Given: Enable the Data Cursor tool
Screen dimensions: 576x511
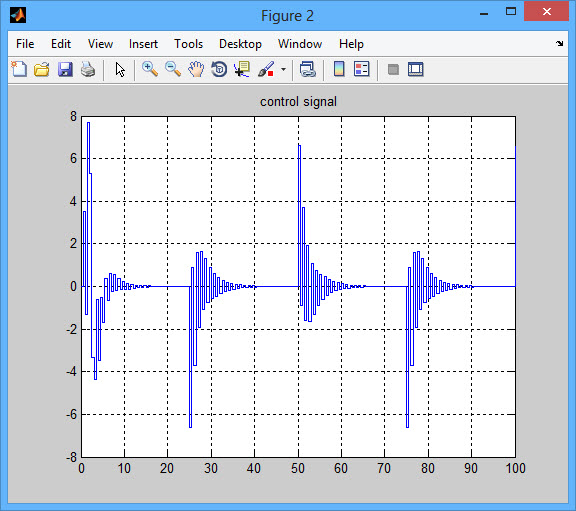Looking at the screenshot, I should pos(242,69).
